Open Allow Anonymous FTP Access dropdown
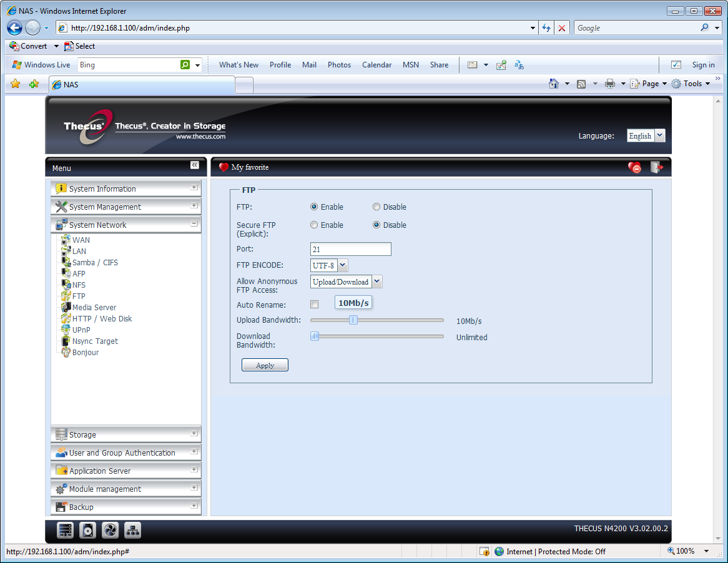 coord(377,281)
